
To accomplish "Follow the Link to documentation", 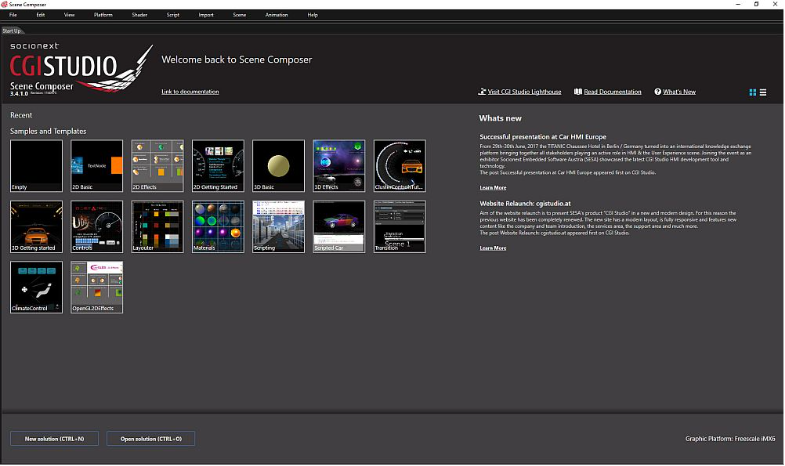I will click(190, 92).
